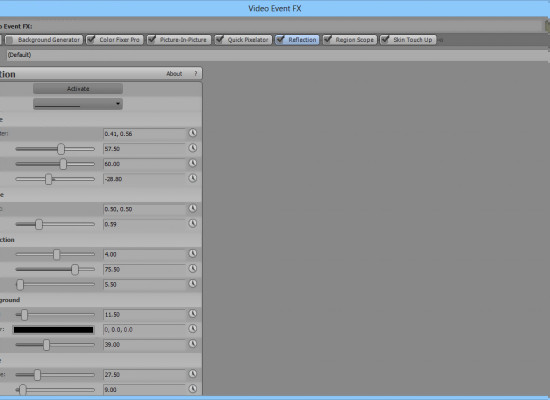The height and width of the screenshot is (400, 550).
Task: Click the 4.00 value input field
Action: pos(144,254)
